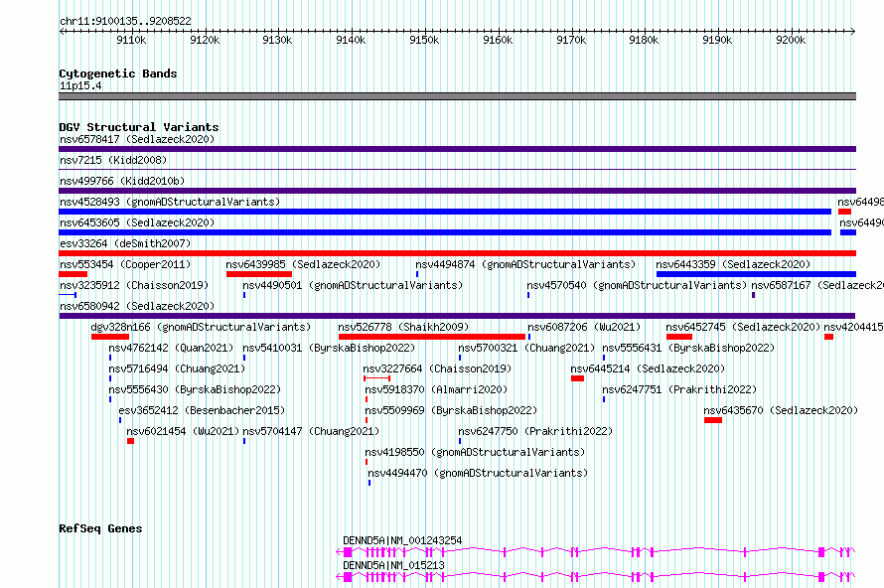Open nsv6087206 (Wu2021) variant label
The image size is (884, 588).
pos(584,327)
